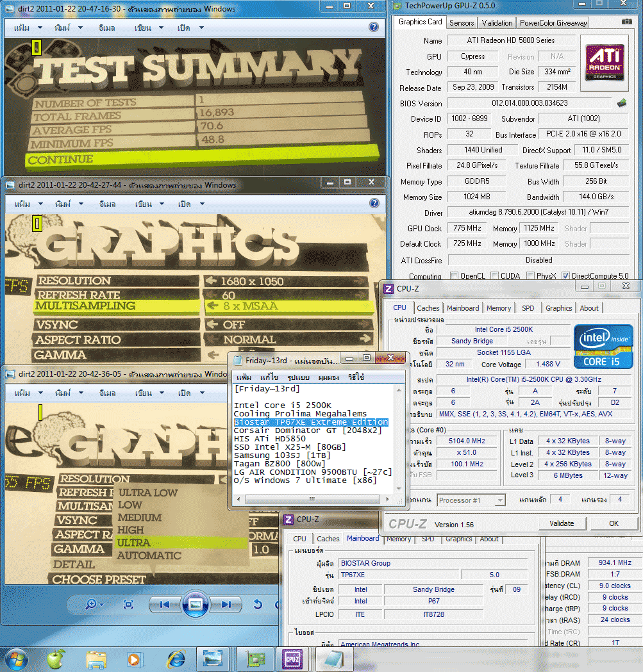Click the Validate button in CPU-Z
The height and width of the screenshot is (672, 643).
click(x=562, y=523)
